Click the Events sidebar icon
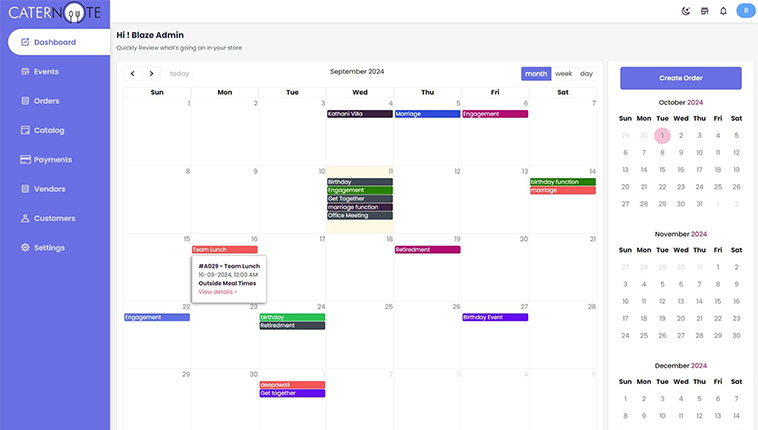Image resolution: width=758 pixels, height=430 pixels. tap(25, 72)
